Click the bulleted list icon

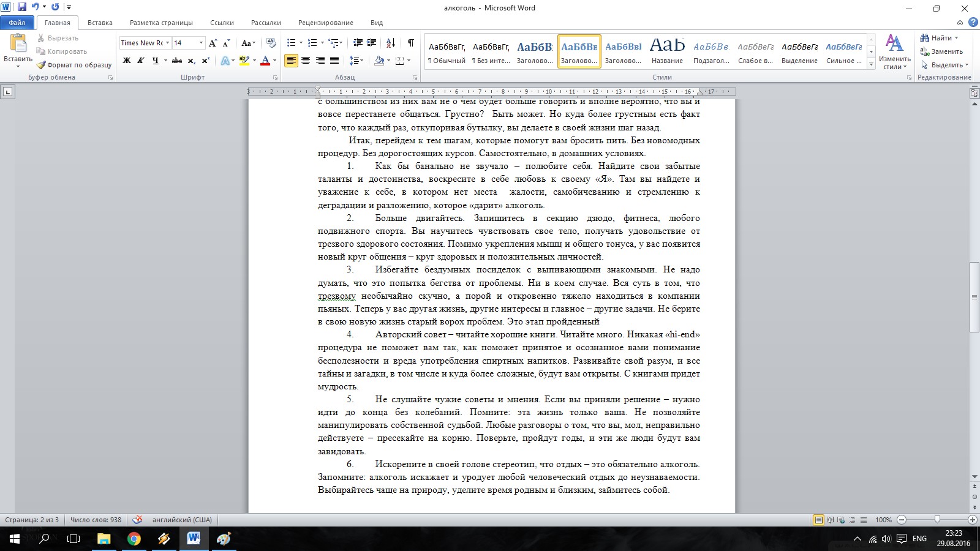click(x=292, y=43)
